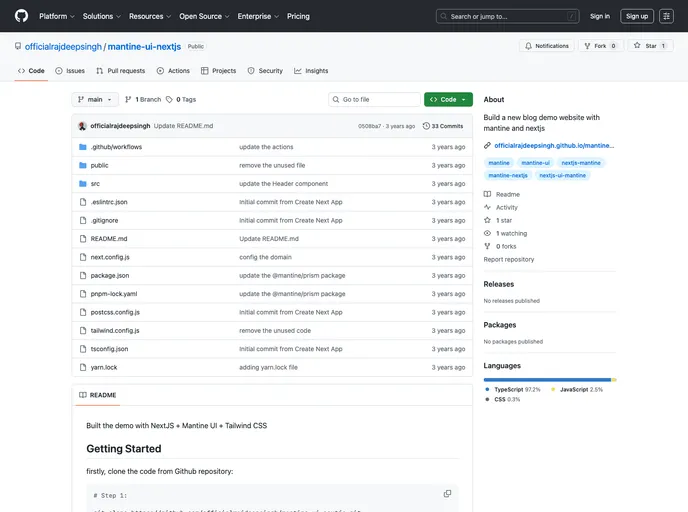Open the .github/workflows folder

coord(116,147)
